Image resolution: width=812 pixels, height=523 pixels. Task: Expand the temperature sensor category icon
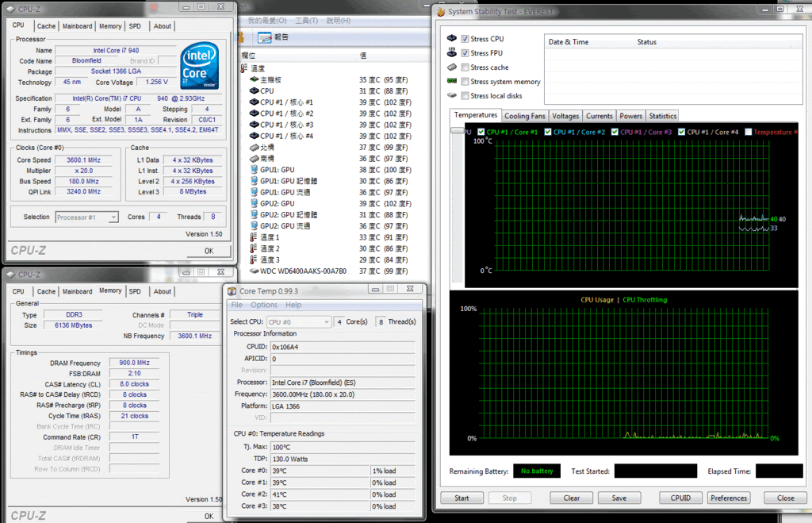244,68
